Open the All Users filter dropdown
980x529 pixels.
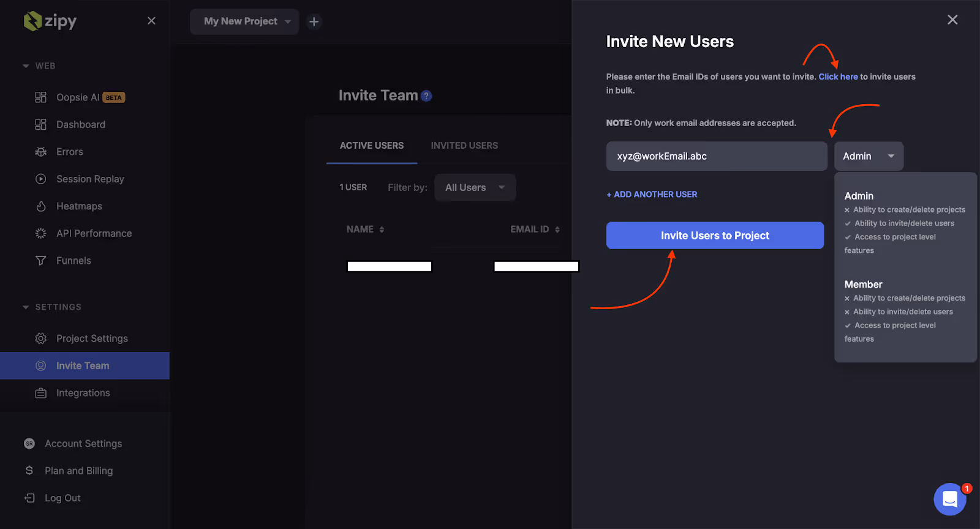[475, 187]
